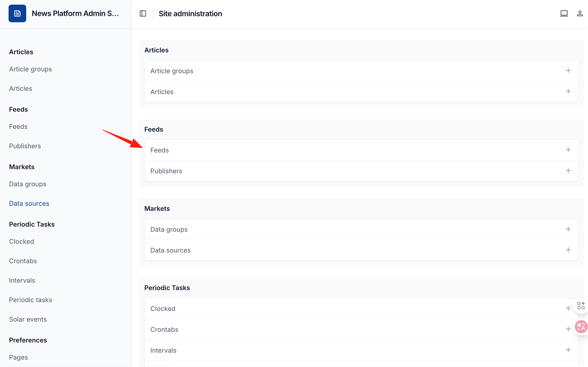The height and width of the screenshot is (367, 588).
Task: Open Periodic tasks in the sidebar
Action: click(31, 300)
